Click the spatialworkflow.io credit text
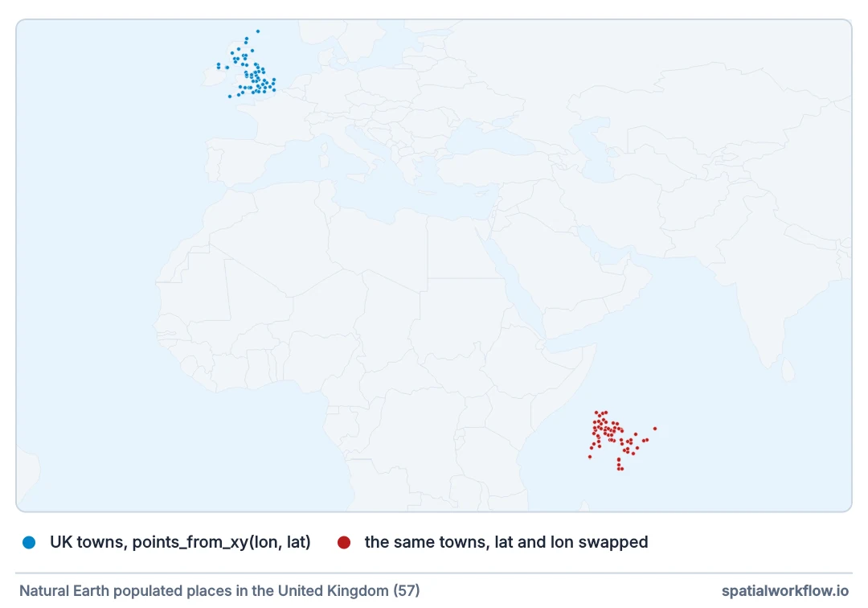 click(x=785, y=591)
